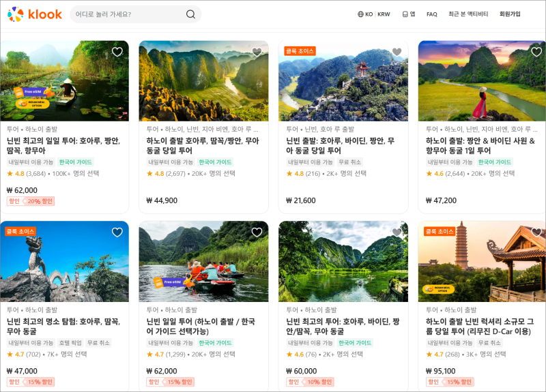This screenshot has height=392, width=546.
Task: Open photo of stone dragon statue
Action: coord(64,262)
